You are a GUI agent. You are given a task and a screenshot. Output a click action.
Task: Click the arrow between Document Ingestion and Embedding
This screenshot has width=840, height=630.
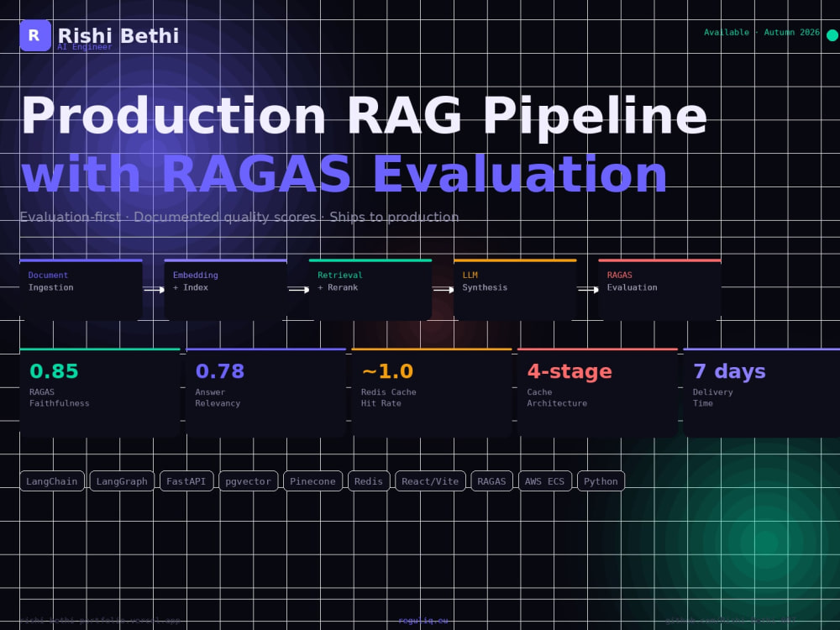(154, 289)
